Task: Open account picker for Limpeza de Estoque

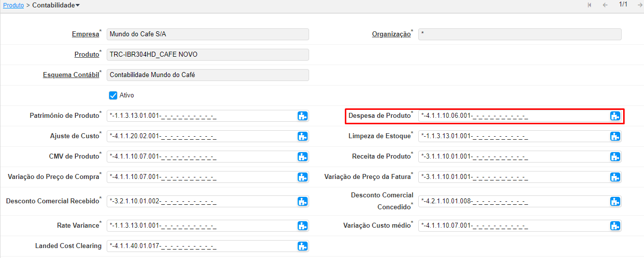Action: pyautogui.click(x=615, y=136)
